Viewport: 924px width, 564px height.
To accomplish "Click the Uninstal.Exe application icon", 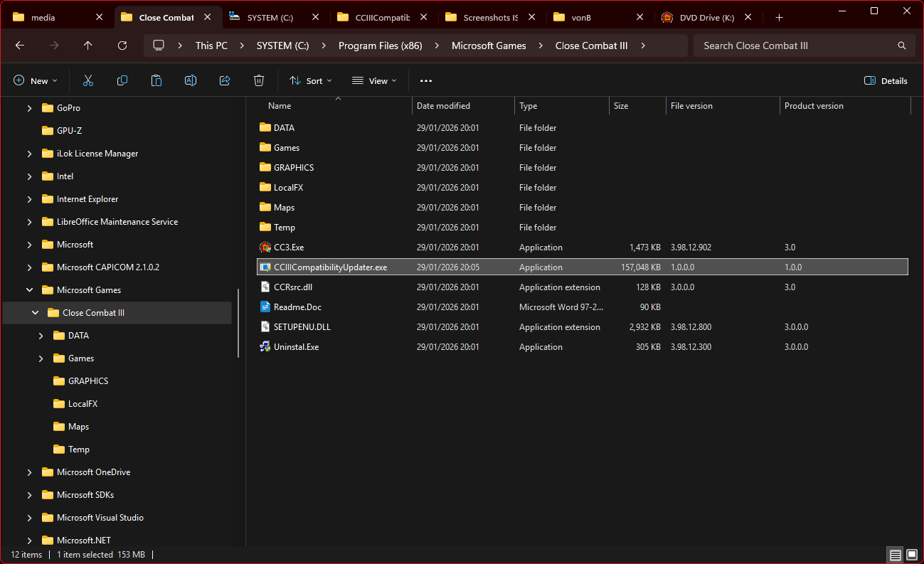I will [x=265, y=347].
